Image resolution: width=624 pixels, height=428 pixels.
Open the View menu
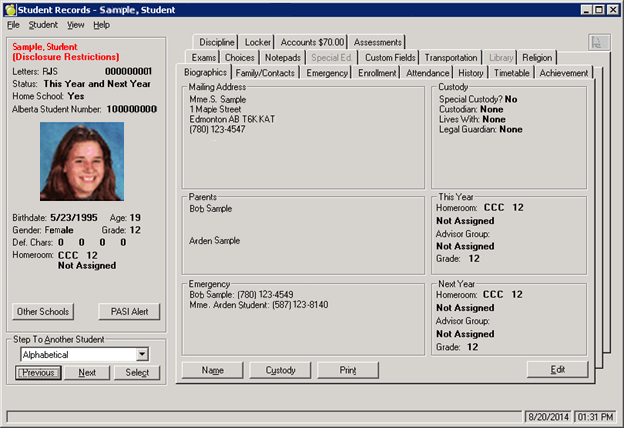pyautogui.click(x=76, y=24)
